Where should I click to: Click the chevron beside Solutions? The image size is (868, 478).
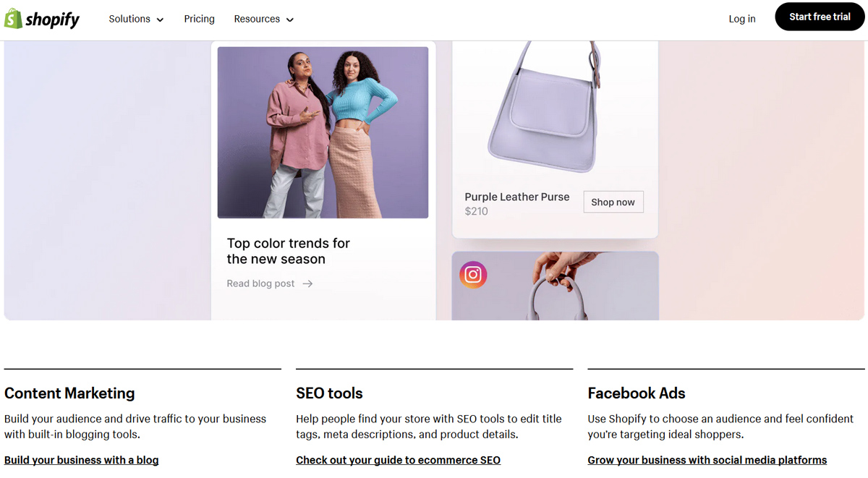(x=160, y=20)
